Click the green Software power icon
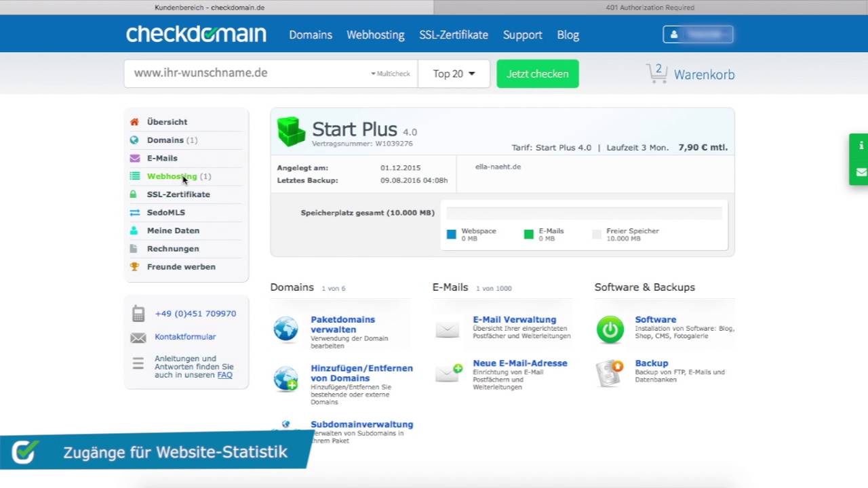This screenshot has height=488, width=868. [x=610, y=330]
